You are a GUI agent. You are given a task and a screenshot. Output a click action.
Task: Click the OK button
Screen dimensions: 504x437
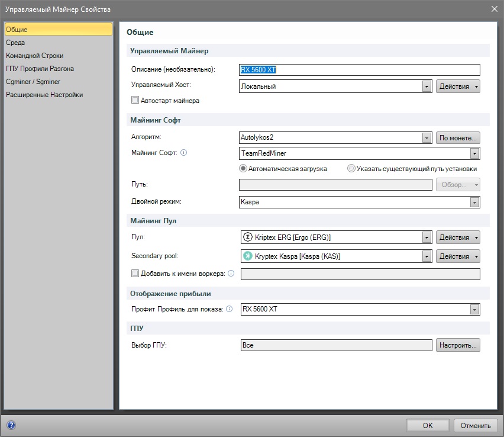pos(428,425)
